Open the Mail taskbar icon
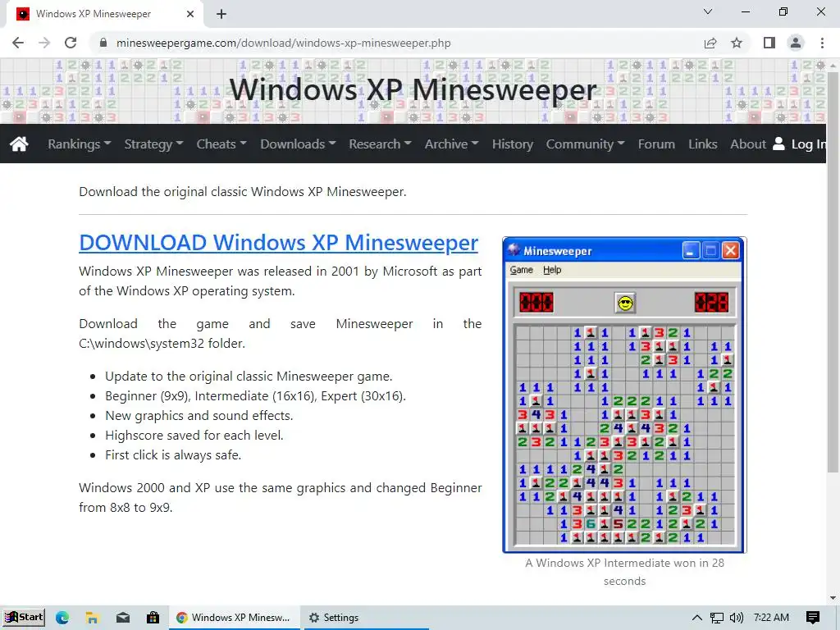This screenshot has height=630, width=840. click(x=123, y=618)
